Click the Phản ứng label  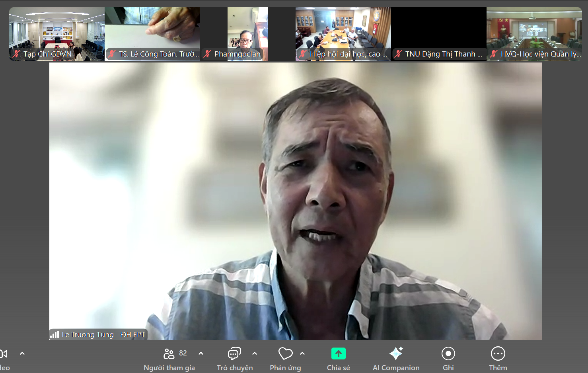[x=286, y=368]
